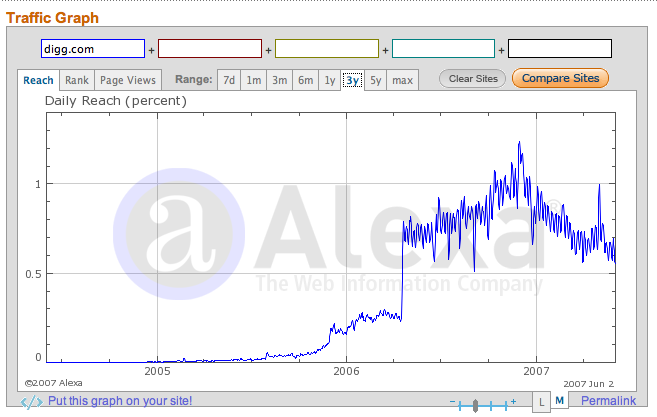The width and height of the screenshot is (657, 417).
Task: Focus the teal-bordered fourth site field
Action: pyautogui.click(x=443, y=49)
